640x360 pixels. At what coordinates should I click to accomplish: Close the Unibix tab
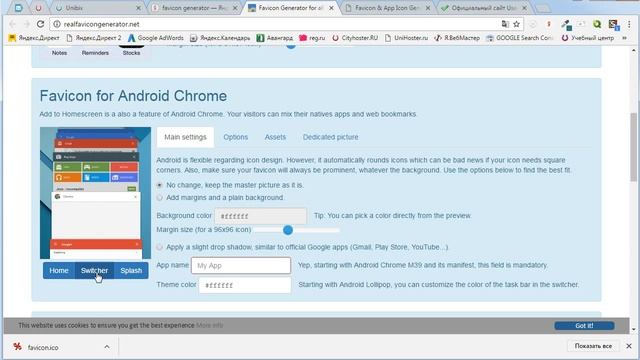tap(138, 8)
